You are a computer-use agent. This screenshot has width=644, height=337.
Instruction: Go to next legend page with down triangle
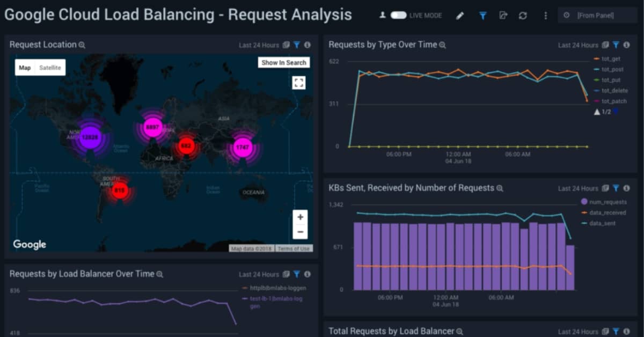coord(616,112)
